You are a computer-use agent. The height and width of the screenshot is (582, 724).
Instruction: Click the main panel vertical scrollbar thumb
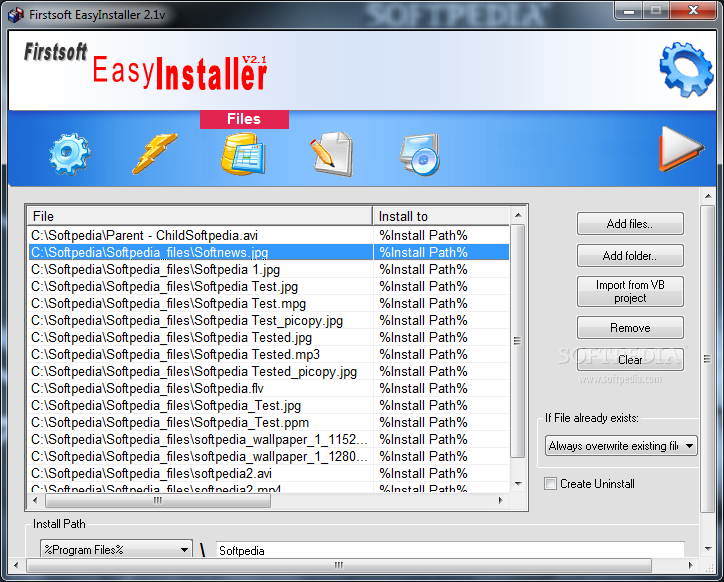point(707,359)
